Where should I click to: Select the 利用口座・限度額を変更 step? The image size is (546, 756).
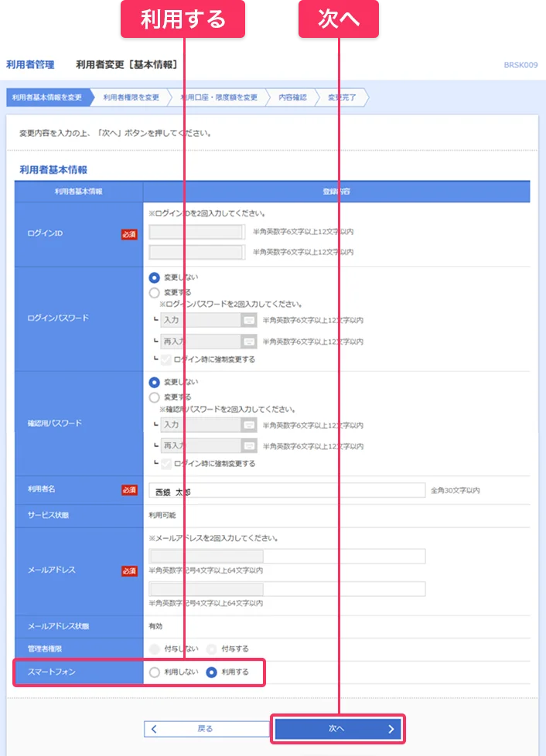click(x=219, y=97)
